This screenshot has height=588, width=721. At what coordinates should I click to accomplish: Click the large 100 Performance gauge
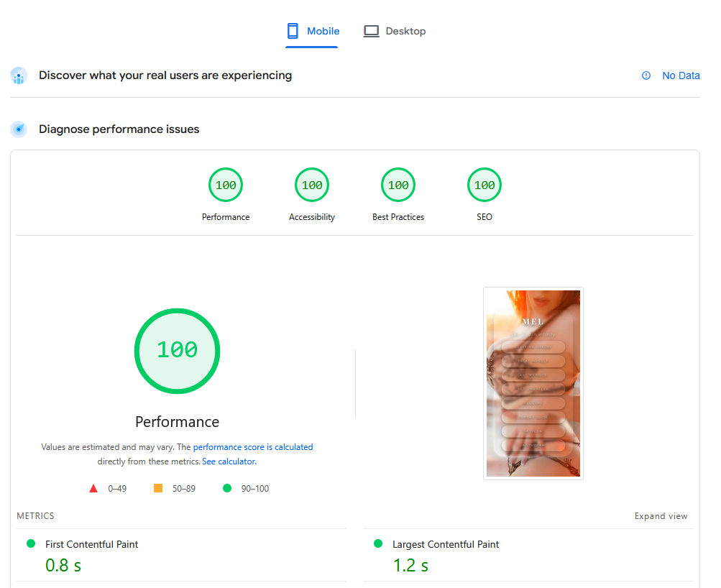177,350
